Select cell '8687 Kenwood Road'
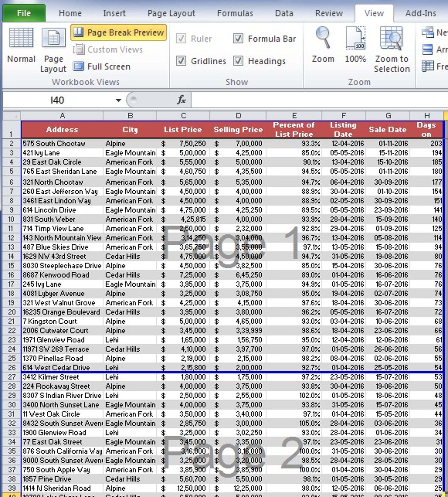Viewport: 448px width, 497px height. (62, 275)
